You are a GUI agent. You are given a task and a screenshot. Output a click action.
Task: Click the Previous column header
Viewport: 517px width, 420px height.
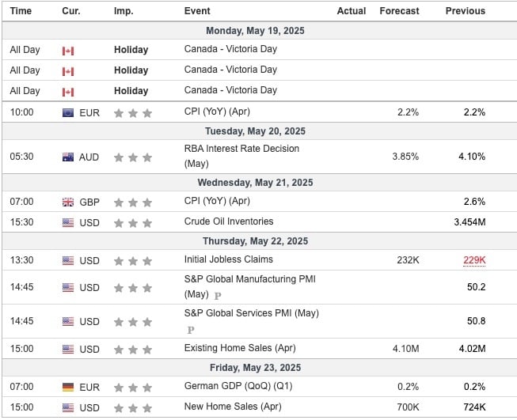coord(466,11)
